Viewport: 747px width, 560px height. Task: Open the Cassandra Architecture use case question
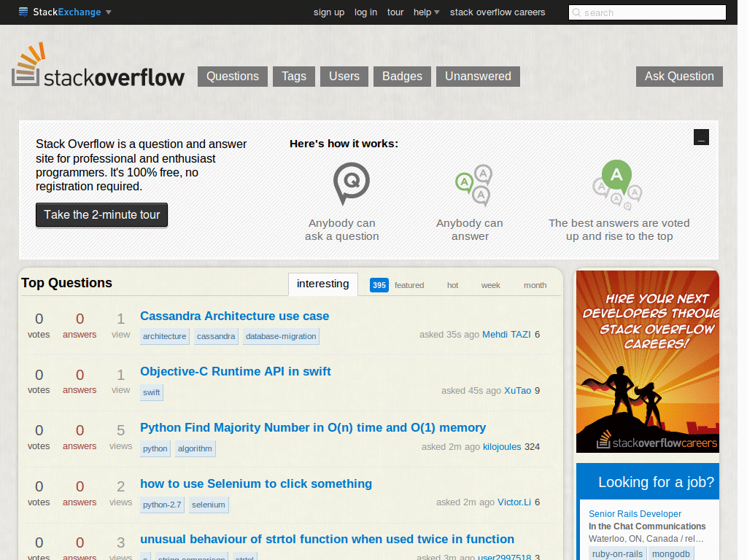pos(234,316)
